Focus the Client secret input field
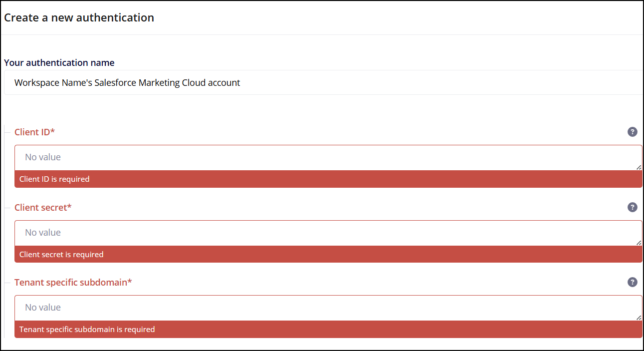Image resolution: width=644 pixels, height=351 pixels. (328, 233)
